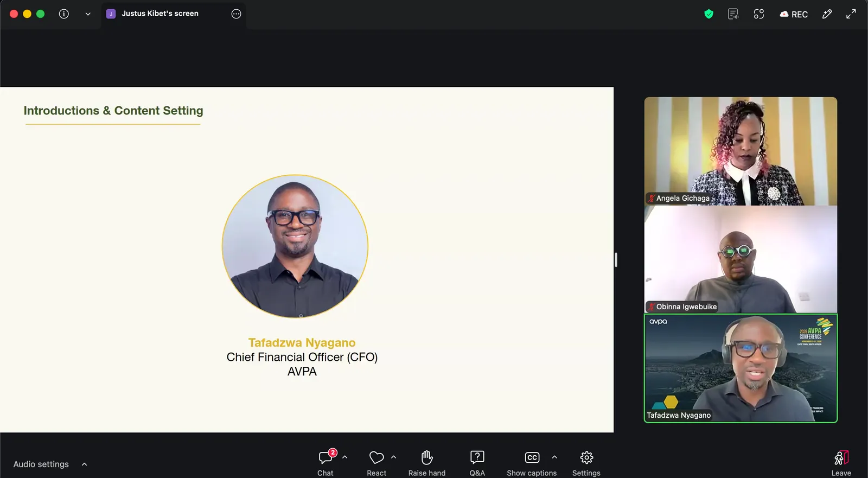Expand captions options chevron
This screenshot has width=868, height=478.
click(x=554, y=457)
